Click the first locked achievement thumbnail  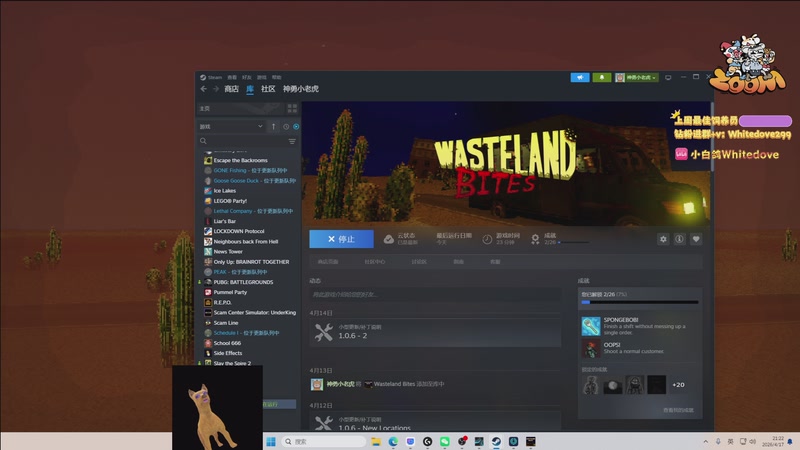click(x=591, y=385)
